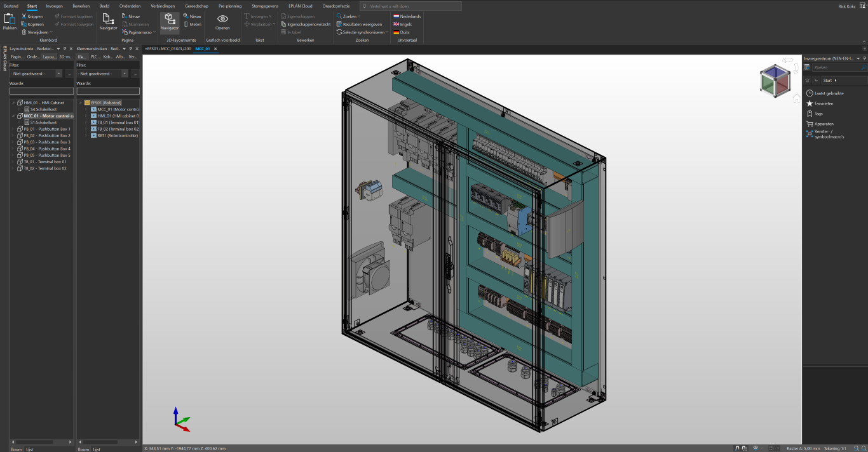Click the Nieuw page icon in Pagina group
868x452 pixels.
(125, 15)
